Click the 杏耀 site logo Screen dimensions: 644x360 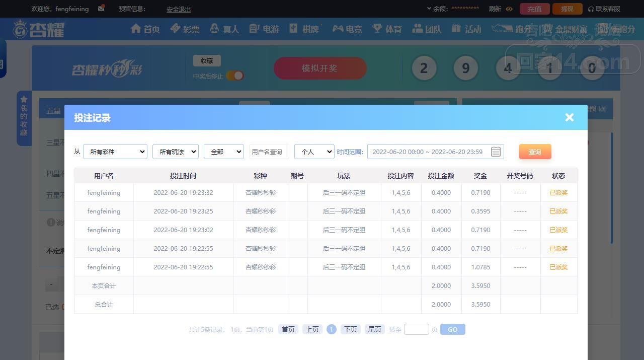pos(39,29)
